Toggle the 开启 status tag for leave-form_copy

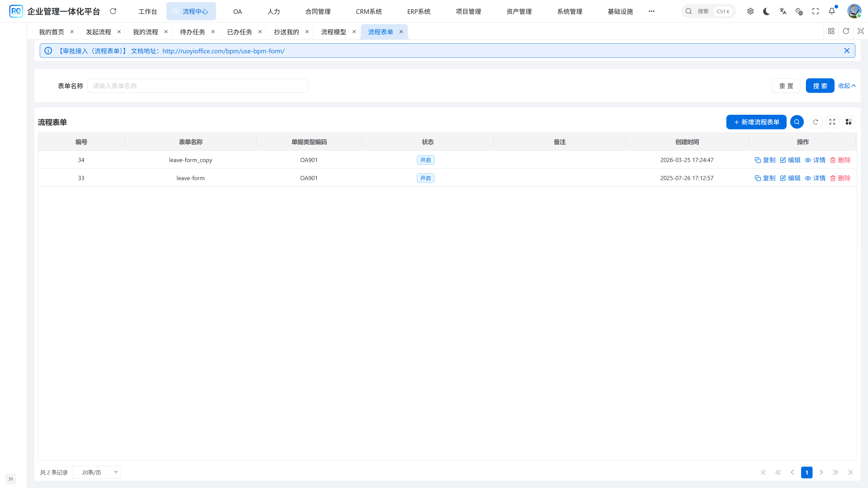pos(425,160)
